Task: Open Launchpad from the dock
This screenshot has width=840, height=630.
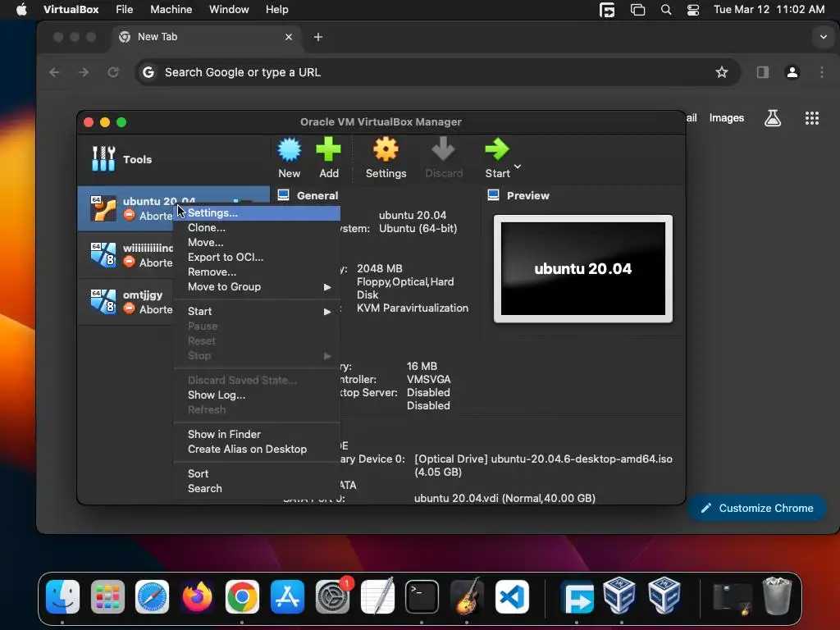Action: (107, 597)
